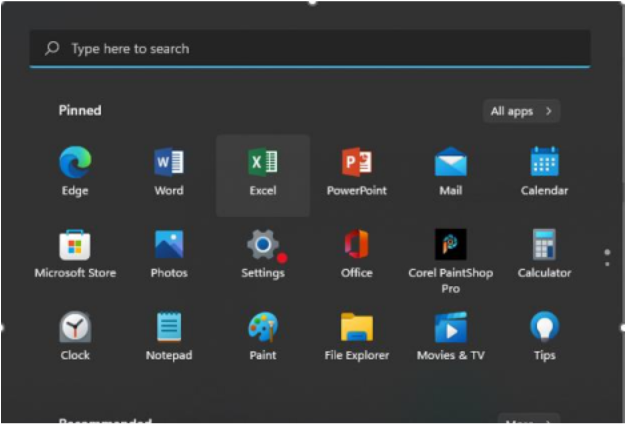Open File Explorer

(x=357, y=327)
